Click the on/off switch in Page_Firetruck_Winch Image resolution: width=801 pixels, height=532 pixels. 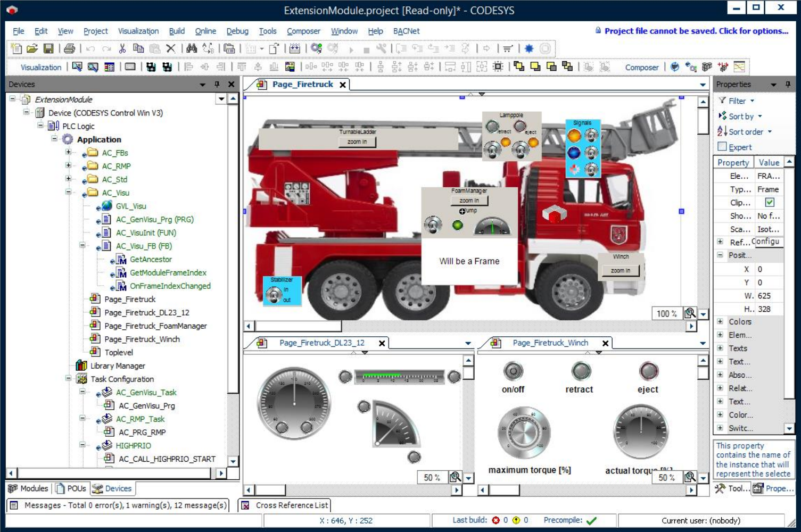513,371
